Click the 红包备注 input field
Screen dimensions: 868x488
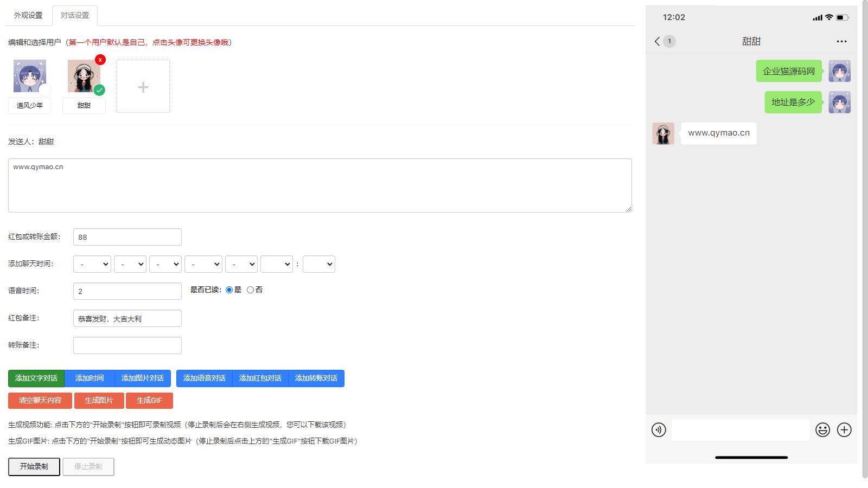(x=127, y=318)
